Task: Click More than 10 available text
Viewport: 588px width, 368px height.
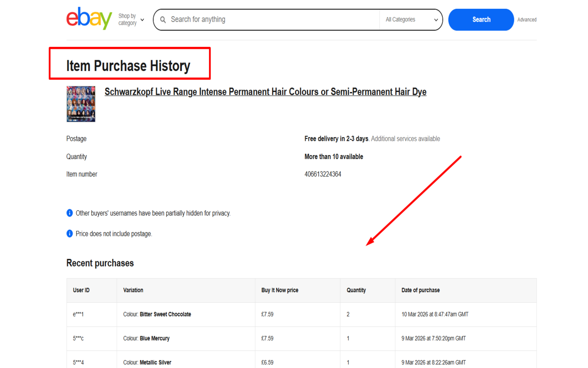Action: click(x=334, y=156)
